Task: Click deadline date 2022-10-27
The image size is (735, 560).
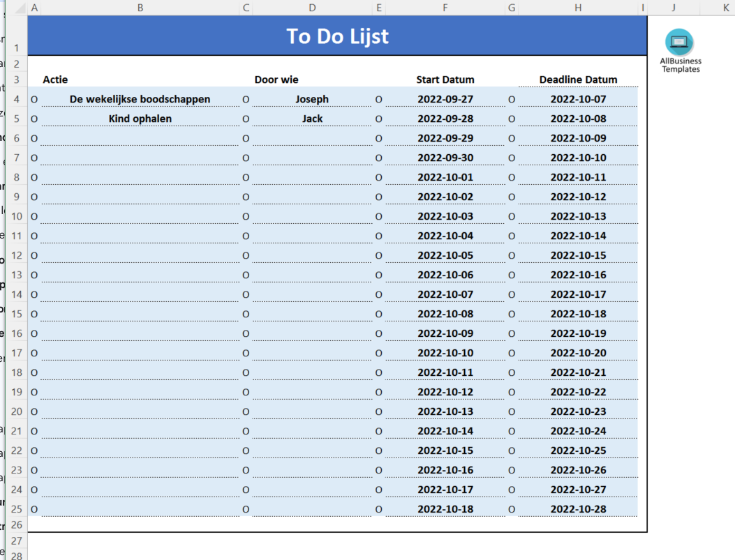Action: point(578,490)
